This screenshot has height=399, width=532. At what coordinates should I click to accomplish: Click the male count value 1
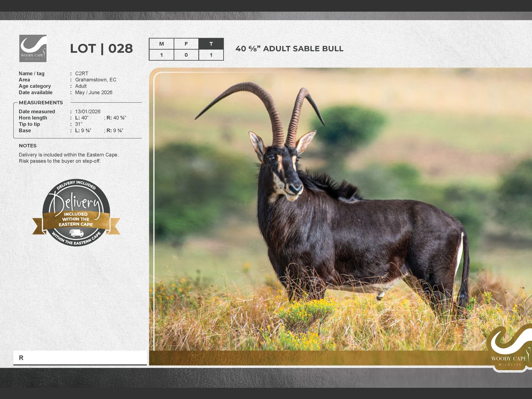click(x=161, y=55)
